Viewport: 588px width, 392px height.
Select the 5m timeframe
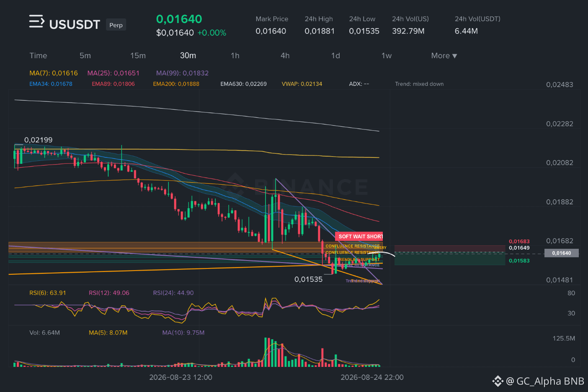coord(85,56)
